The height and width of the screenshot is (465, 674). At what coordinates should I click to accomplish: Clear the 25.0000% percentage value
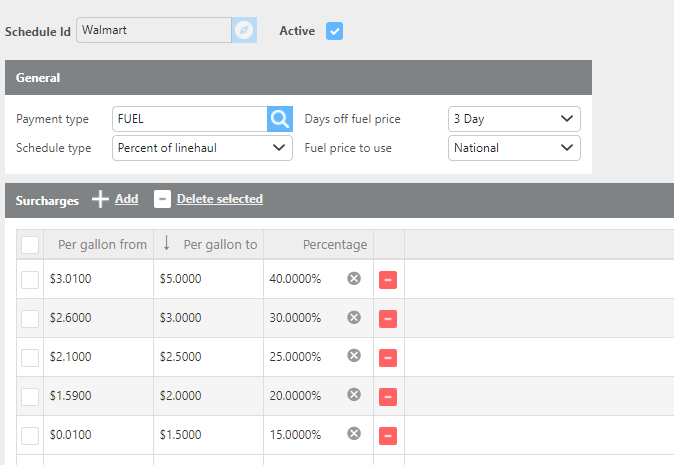(x=353, y=357)
